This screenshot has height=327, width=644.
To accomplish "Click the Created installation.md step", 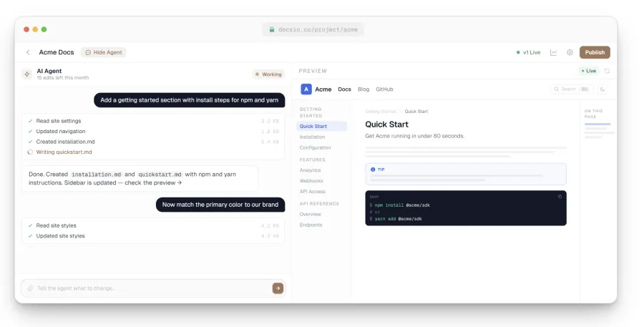I will click(x=153, y=141).
